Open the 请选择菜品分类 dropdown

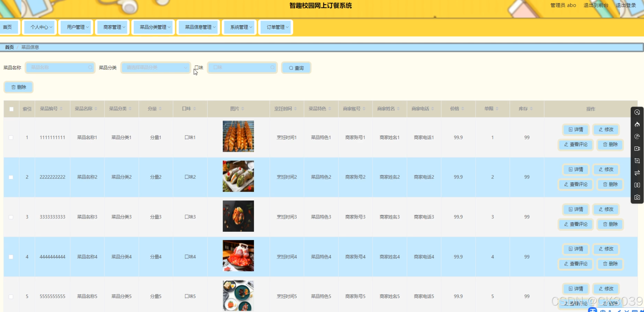pyautogui.click(x=156, y=68)
